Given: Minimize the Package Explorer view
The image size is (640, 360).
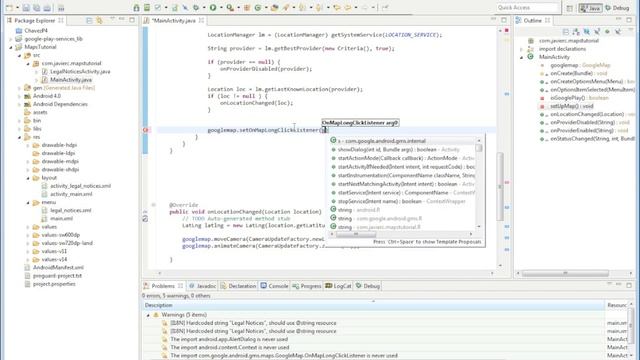Looking at the screenshot, I should pos(122,20).
